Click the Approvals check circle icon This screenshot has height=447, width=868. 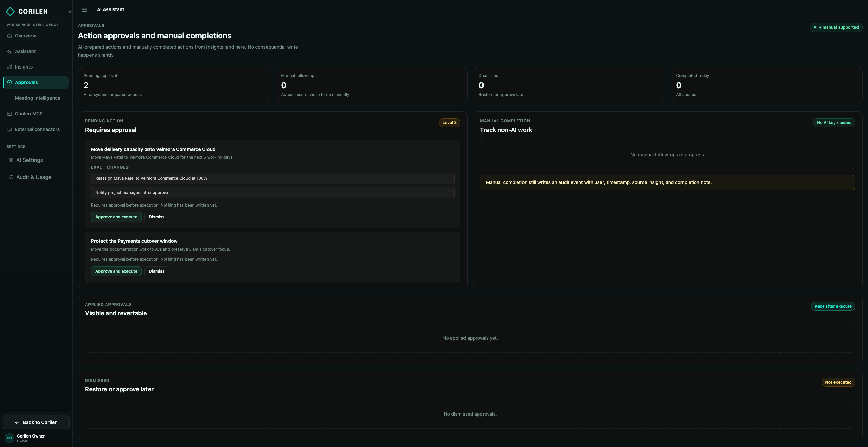pyautogui.click(x=9, y=82)
